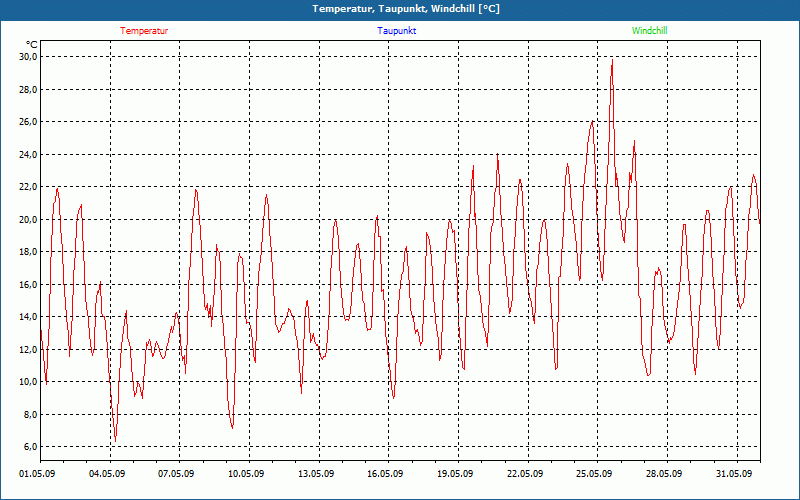Select the 10,0 y-axis value
This screenshot has width=800, height=500.
pos(28,382)
